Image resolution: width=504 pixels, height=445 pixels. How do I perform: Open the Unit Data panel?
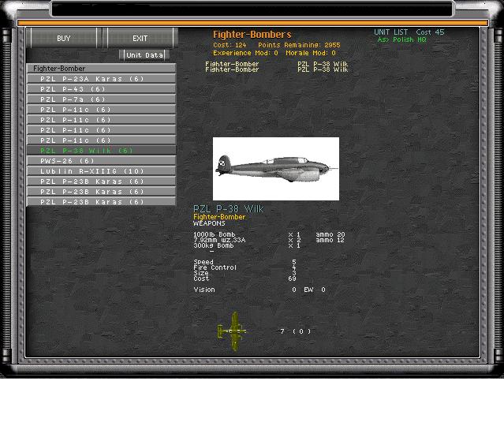tap(144, 55)
